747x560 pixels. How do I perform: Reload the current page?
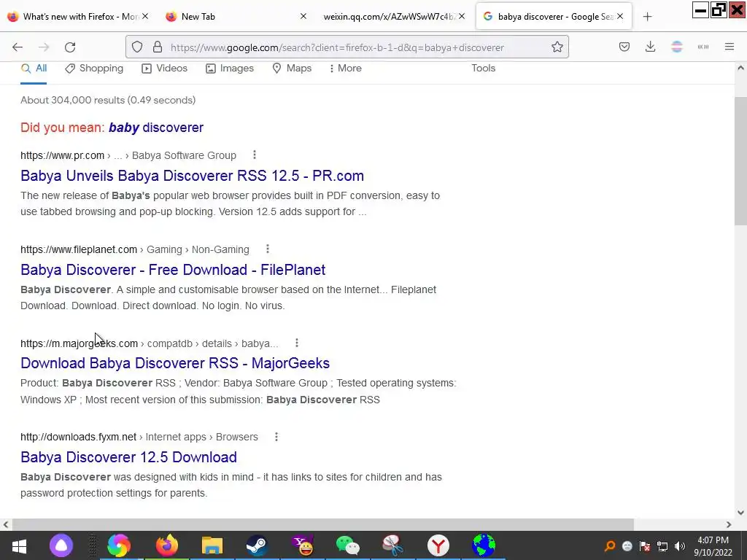(x=70, y=47)
